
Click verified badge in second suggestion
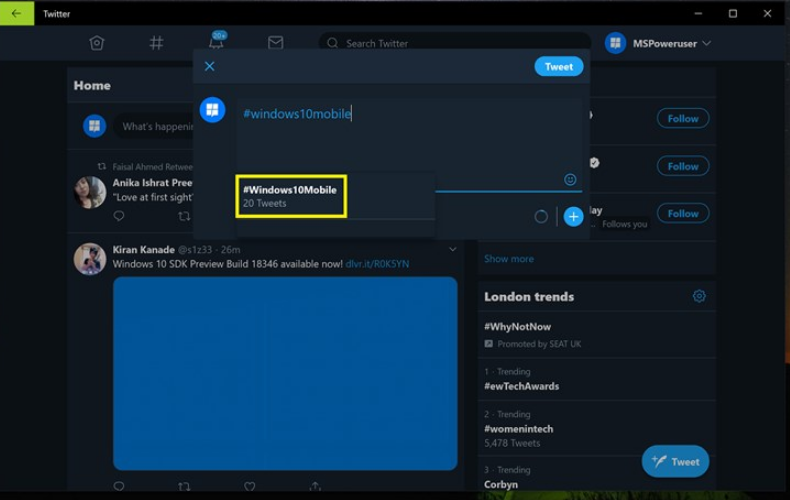(594, 163)
